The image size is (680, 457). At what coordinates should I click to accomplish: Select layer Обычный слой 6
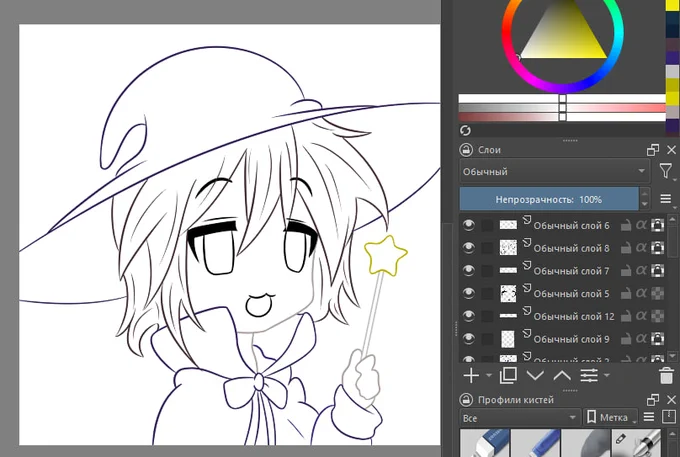[x=571, y=225]
